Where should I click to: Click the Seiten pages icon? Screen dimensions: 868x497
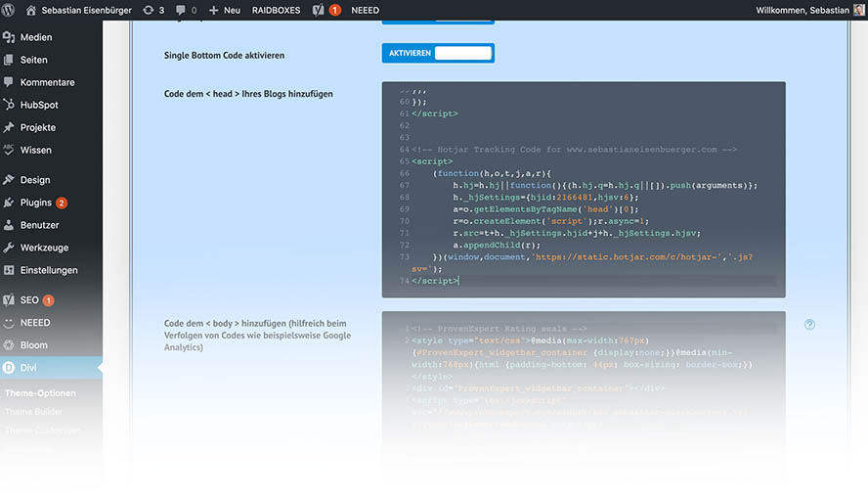tap(8, 60)
